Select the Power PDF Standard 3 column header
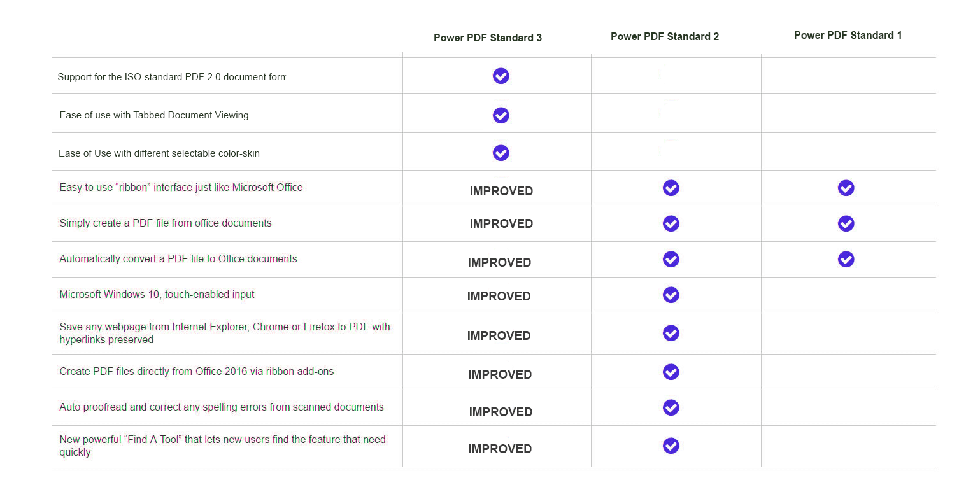 pyautogui.click(x=488, y=38)
